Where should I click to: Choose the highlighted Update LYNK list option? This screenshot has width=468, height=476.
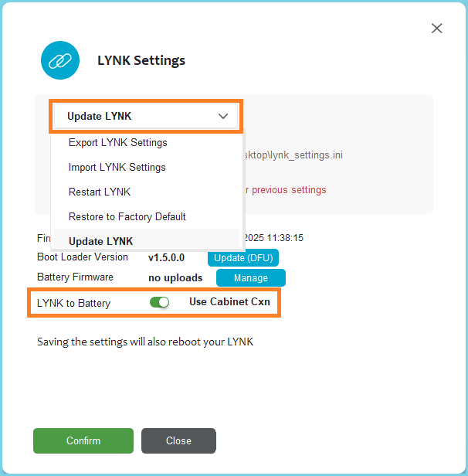[100, 241]
